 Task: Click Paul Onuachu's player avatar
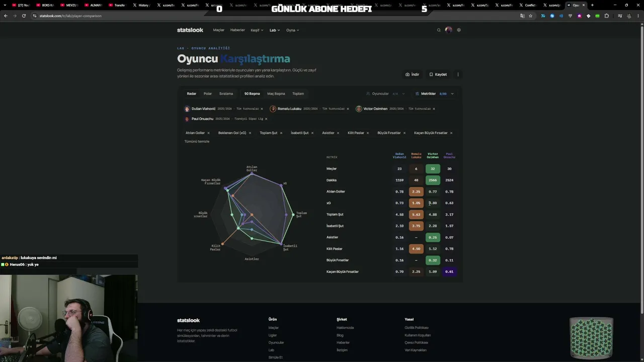187,119
